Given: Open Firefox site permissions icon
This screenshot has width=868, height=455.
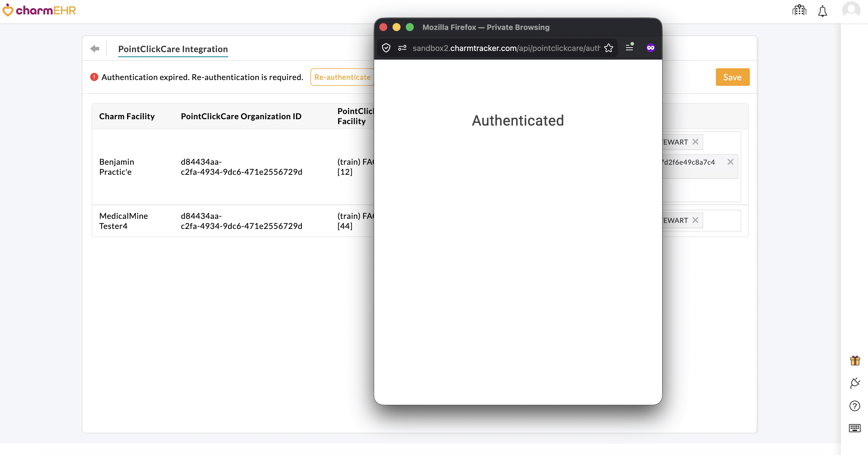Looking at the screenshot, I should 402,48.
